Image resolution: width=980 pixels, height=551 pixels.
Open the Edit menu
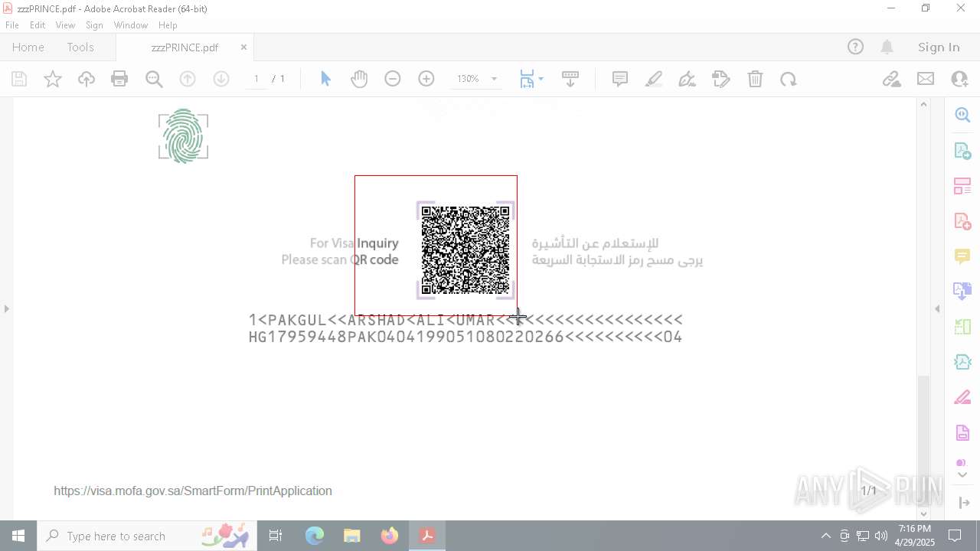click(38, 25)
